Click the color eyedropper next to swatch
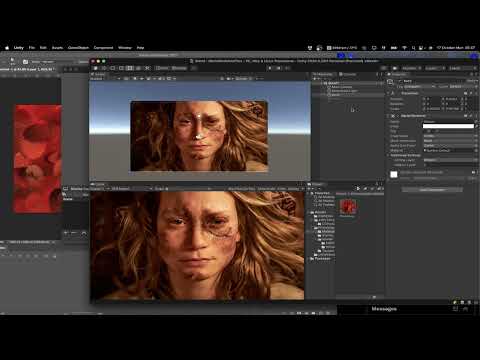Screen dimensions: 480x360 (477, 126)
